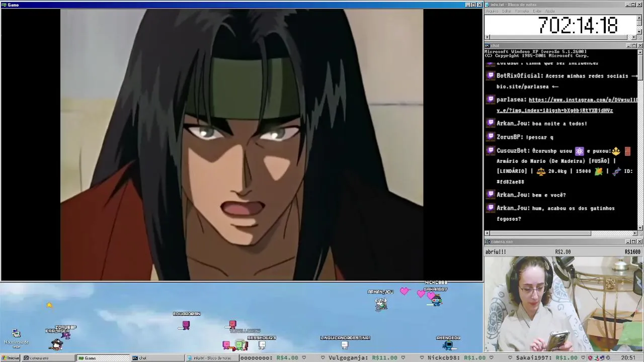Click the 702:14:18 timer text
The height and width of the screenshot is (362, 644).
coord(578,26)
